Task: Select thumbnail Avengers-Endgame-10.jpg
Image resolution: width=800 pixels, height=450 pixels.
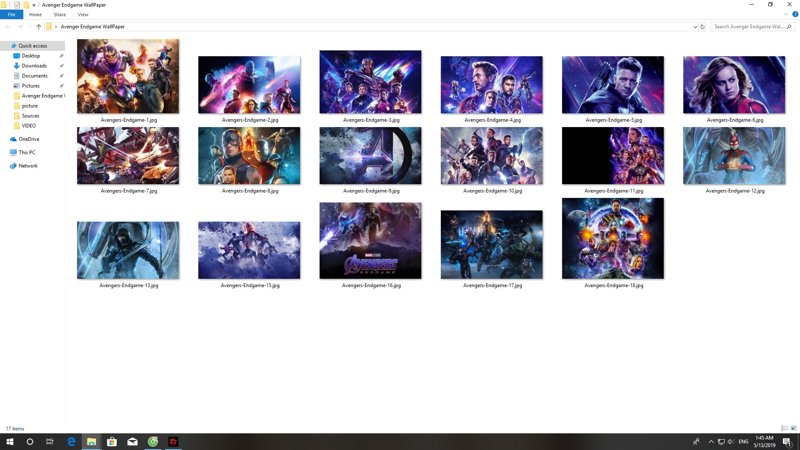Action: click(492, 156)
